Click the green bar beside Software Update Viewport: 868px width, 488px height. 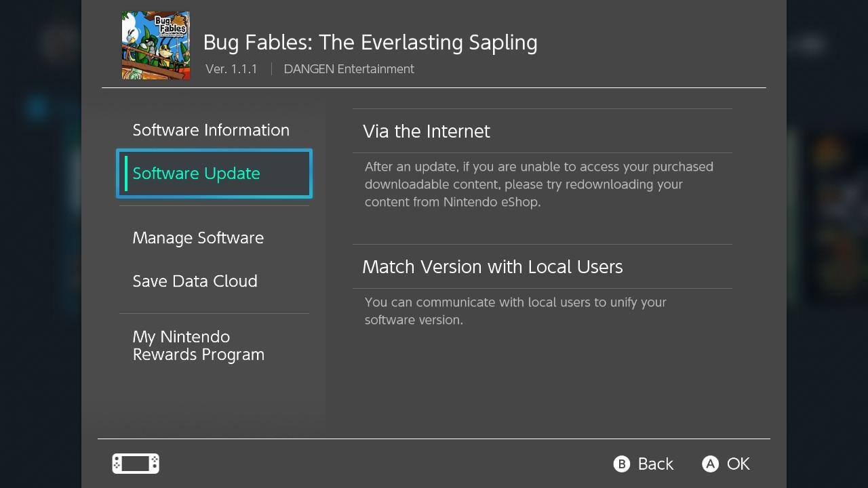[x=126, y=174]
